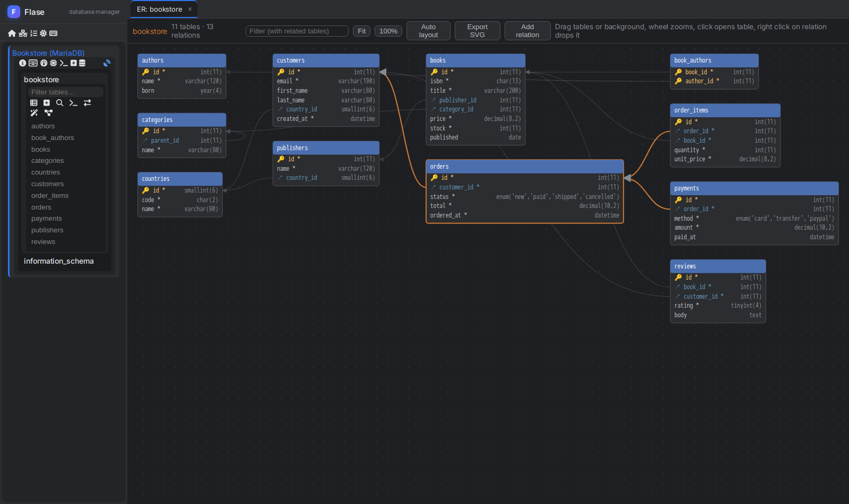Open publishers table in sidebar
The height and width of the screenshot is (504, 849).
click(47, 230)
